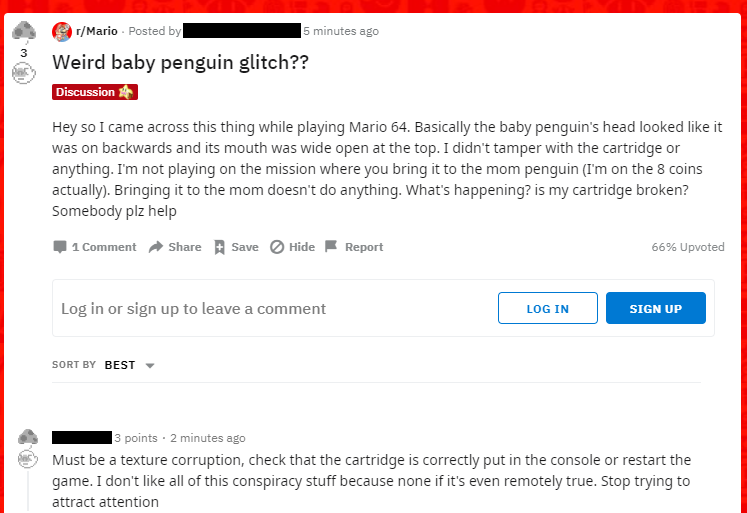Click the Save bookmark icon
Image resolution: width=747 pixels, height=513 pixels.
(x=220, y=247)
